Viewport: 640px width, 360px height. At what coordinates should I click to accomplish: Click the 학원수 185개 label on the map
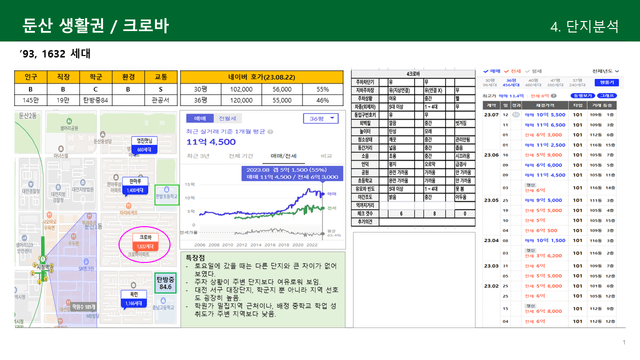83,307
